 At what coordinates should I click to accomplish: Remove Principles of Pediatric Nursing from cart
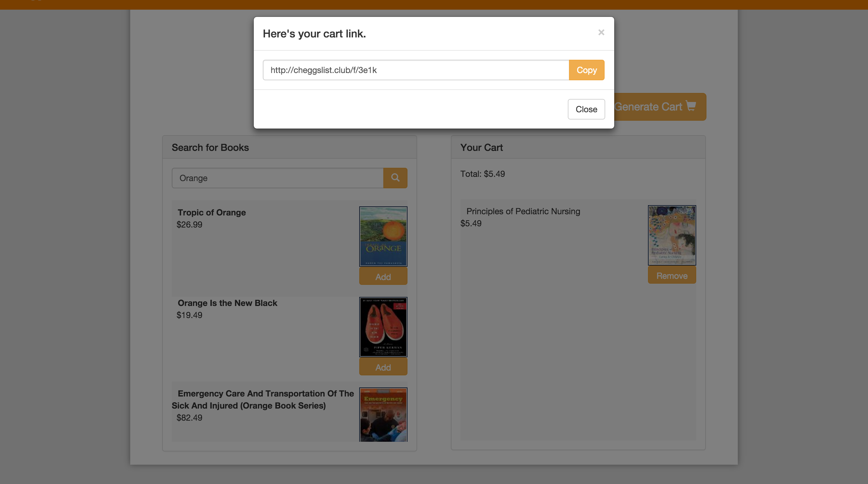tap(671, 275)
